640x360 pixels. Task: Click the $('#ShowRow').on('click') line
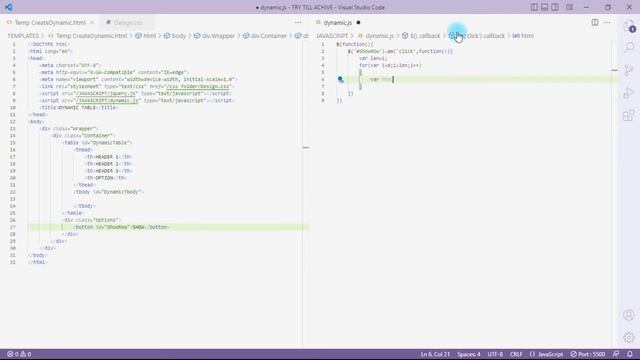click(x=400, y=51)
